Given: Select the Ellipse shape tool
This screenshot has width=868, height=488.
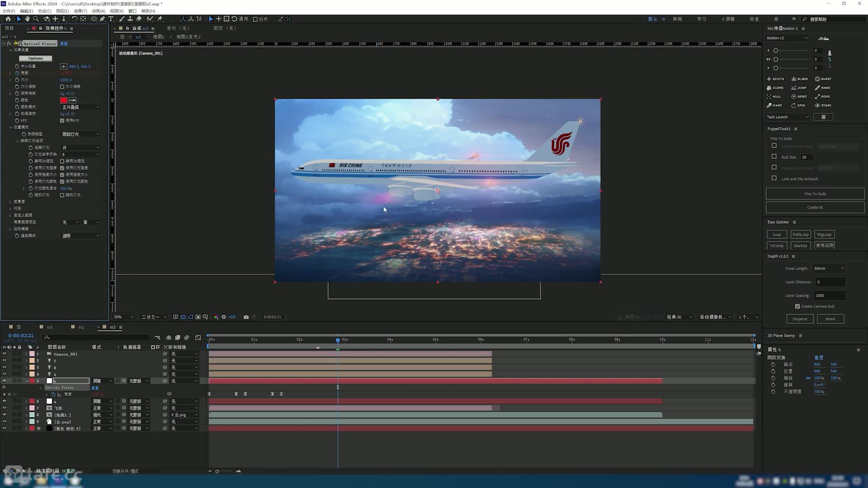Looking at the screenshot, I should [x=94, y=19].
